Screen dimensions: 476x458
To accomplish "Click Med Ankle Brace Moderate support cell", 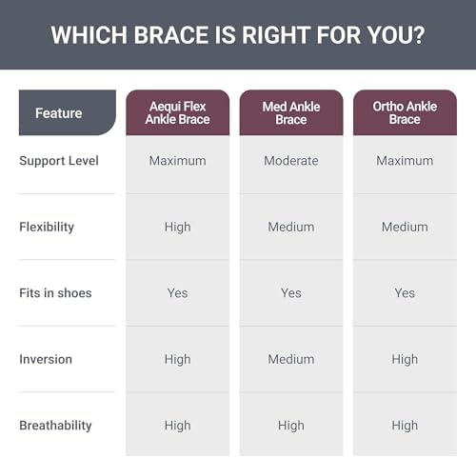I will click(x=291, y=164).
